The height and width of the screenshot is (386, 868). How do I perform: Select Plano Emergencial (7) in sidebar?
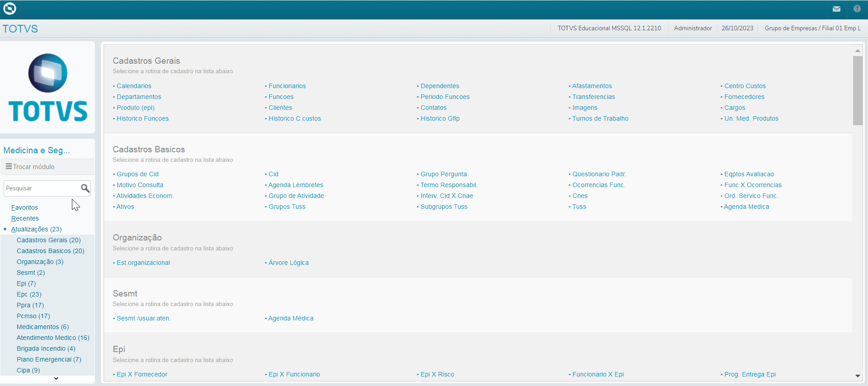coord(49,359)
